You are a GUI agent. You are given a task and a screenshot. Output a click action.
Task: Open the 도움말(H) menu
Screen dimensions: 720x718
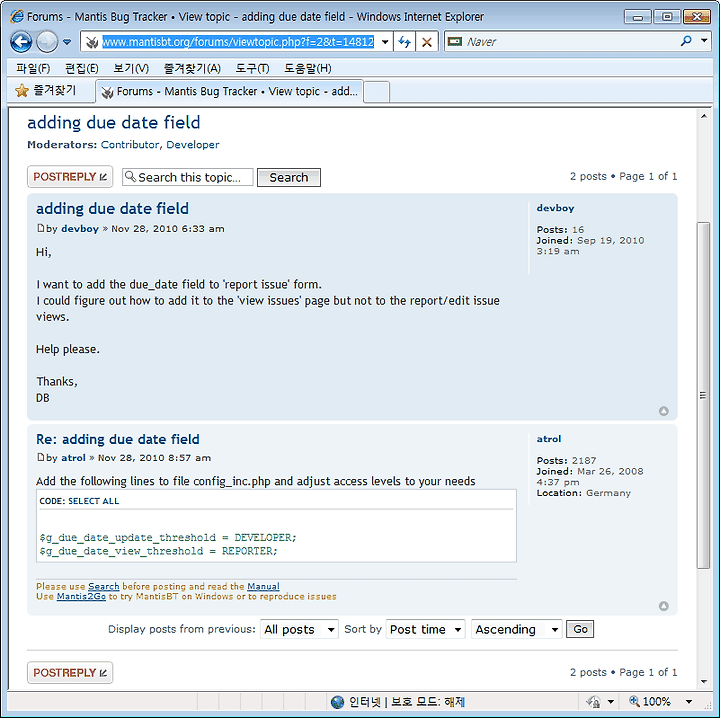coord(307,68)
